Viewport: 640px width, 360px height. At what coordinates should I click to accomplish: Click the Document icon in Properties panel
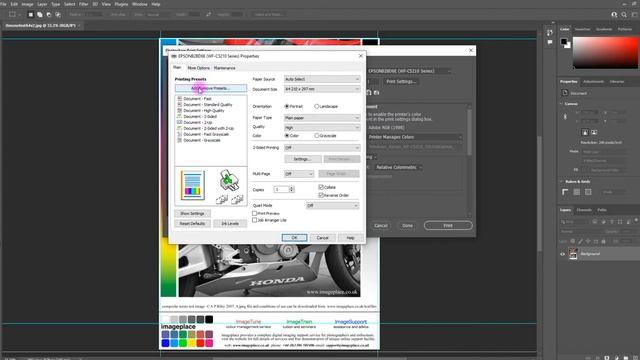tap(565, 93)
